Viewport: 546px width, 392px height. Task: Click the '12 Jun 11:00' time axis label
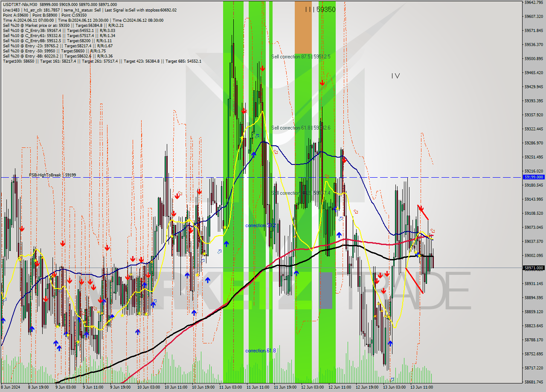tap(339, 387)
